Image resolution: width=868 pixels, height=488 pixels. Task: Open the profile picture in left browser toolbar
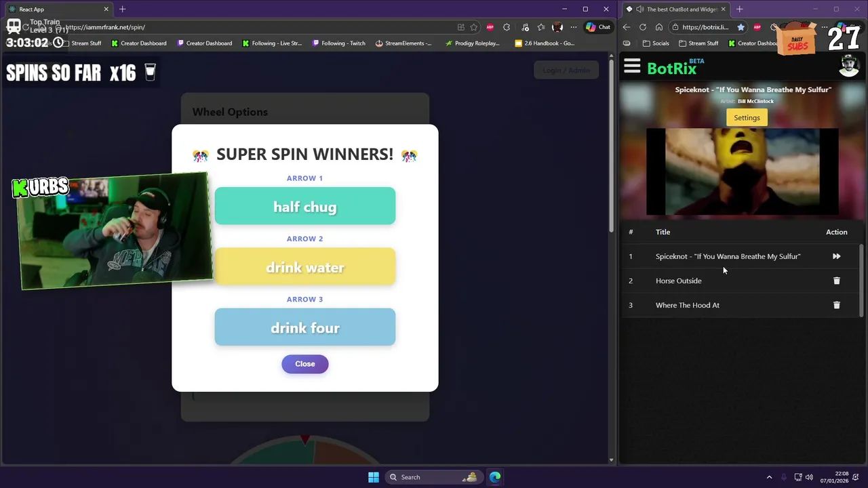pyautogui.click(x=557, y=27)
